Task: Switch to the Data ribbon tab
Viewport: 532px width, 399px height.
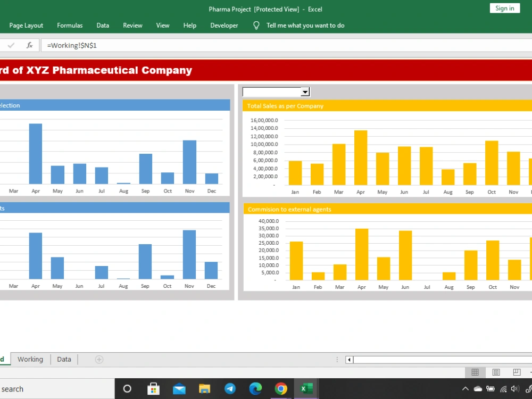Action: (x=103, y=26)
